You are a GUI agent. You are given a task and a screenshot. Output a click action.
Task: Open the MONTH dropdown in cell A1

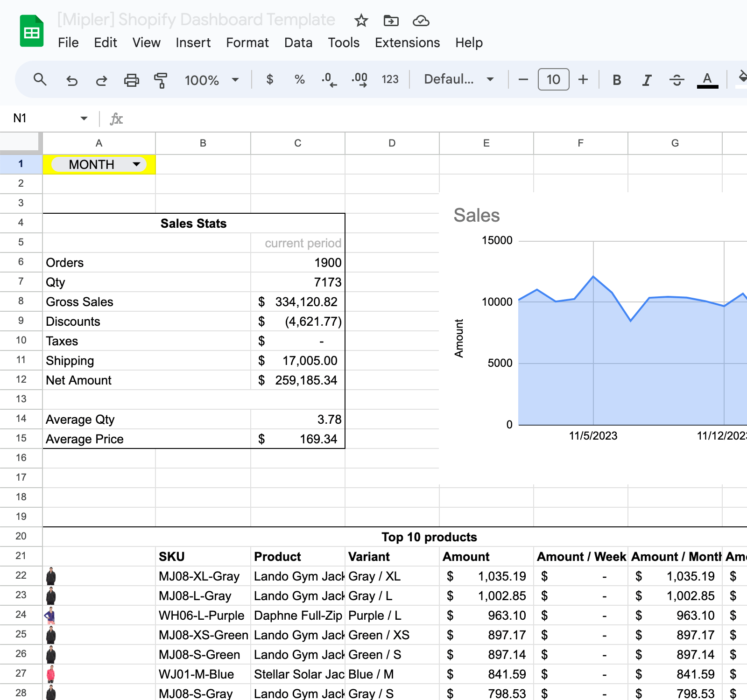(x=136, y=164)
